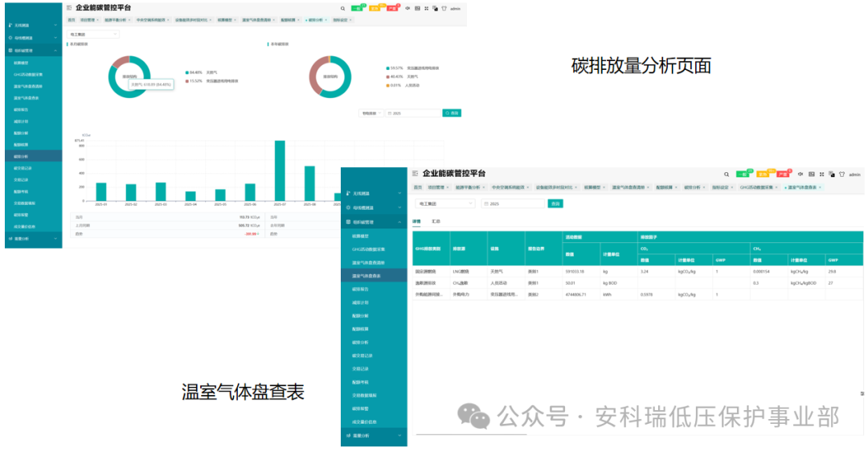The width and height of the screenshot is (868, 452).
Task: Collapse 组织碳管理 menu in inventory window sidebar
Action: [374, 222]
